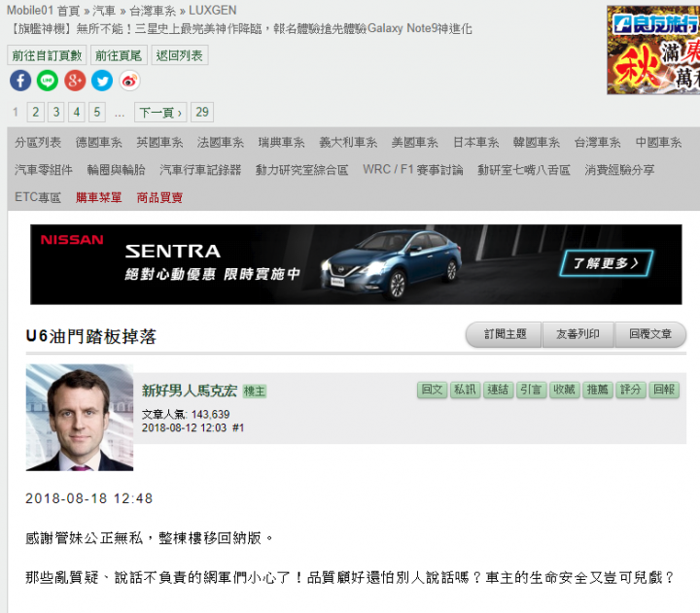
Task: Return to list via 返回列表
Action: coord(180,55)
